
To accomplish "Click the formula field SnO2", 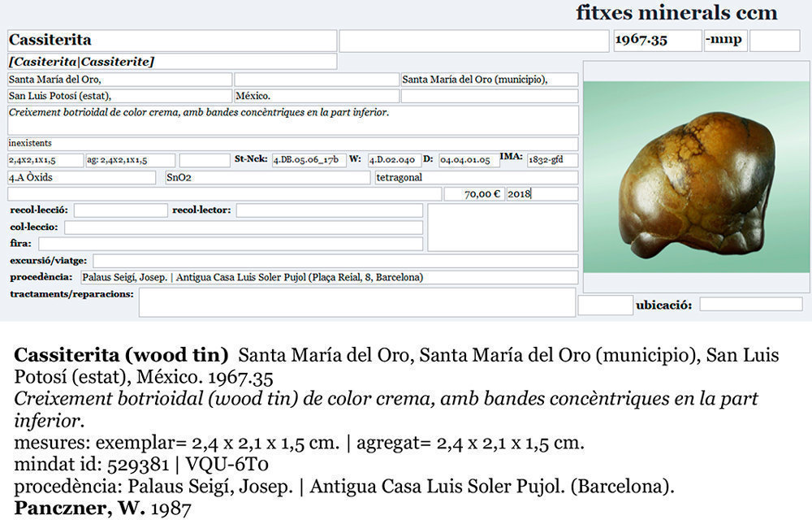I will 268,177.
